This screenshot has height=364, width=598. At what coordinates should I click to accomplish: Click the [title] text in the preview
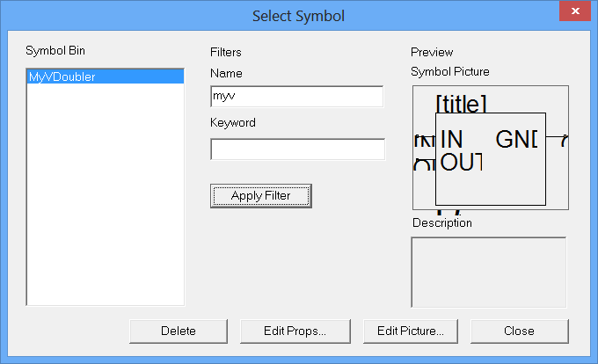pos(462,104)
